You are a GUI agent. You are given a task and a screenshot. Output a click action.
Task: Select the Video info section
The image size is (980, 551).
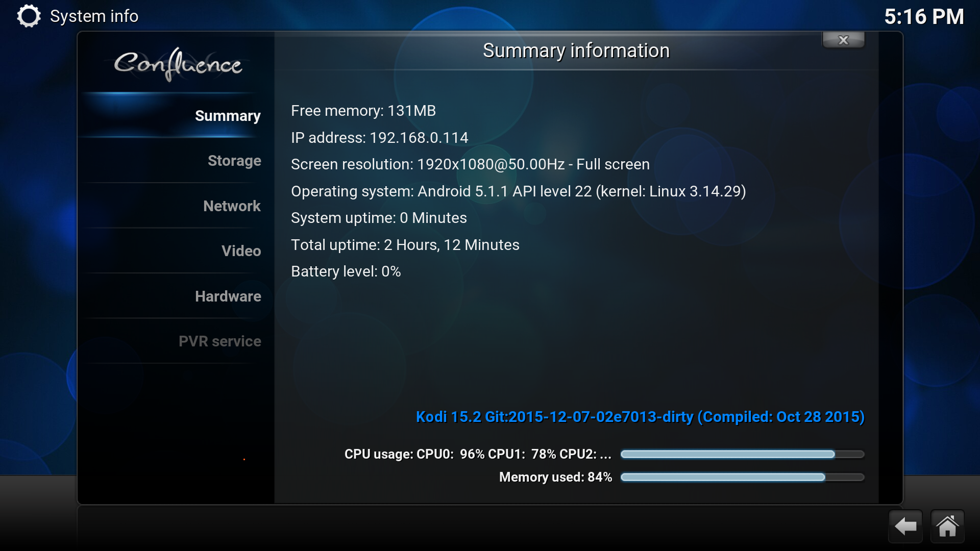(x=241, y=251)
